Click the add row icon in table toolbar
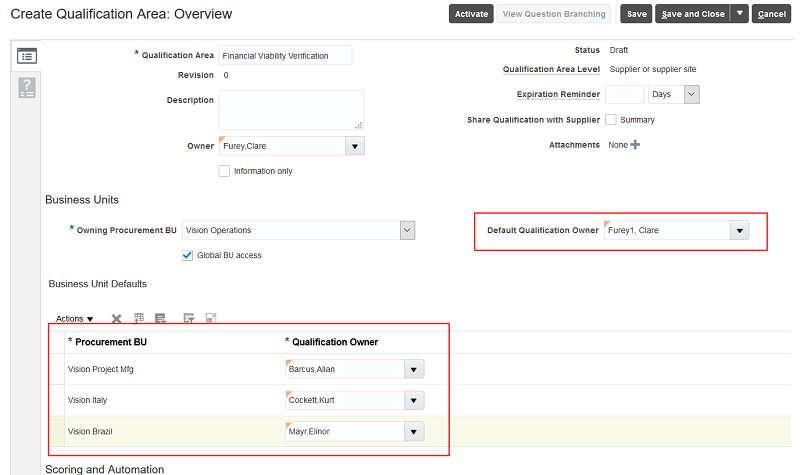 [x=160, y=319]
